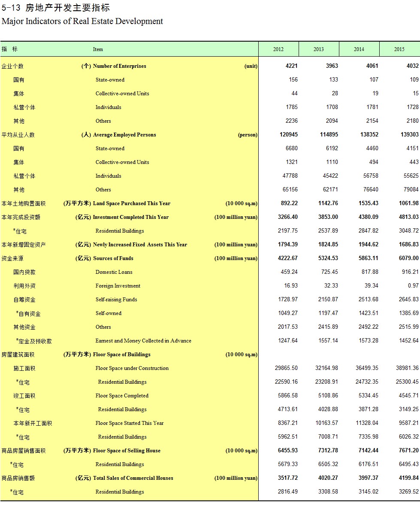Click value 11328.04 floor space started 2014

coord(367,423)
